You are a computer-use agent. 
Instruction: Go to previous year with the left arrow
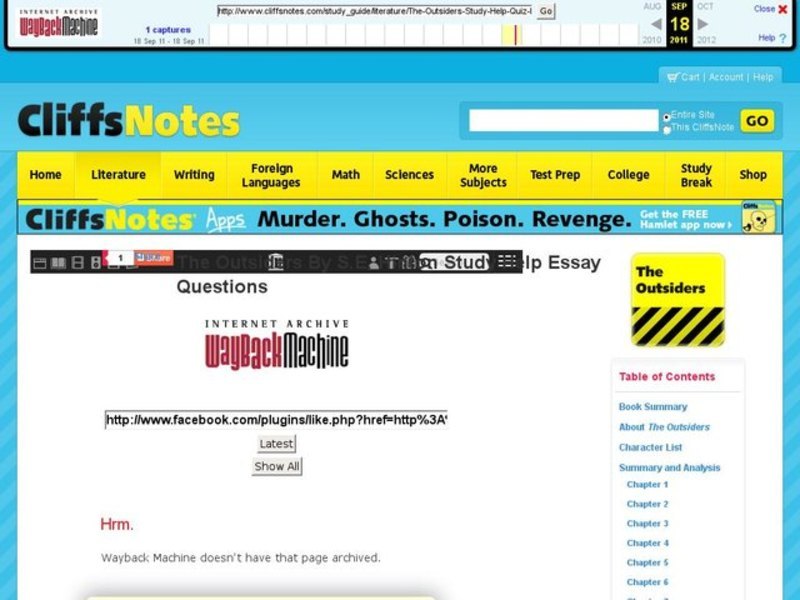(x=657, y=22)
